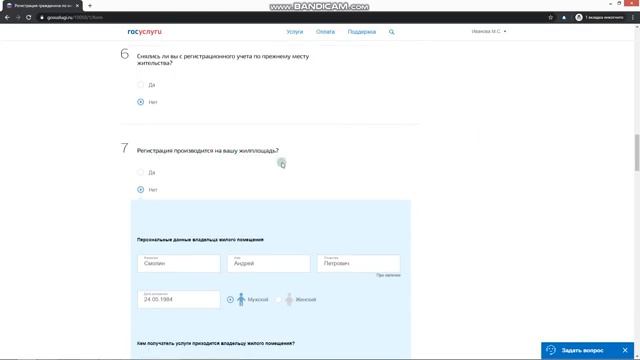Open the notifications bell icon in the browser toolbar
This screenshot has height=360, width=640.
click(564, 18)
